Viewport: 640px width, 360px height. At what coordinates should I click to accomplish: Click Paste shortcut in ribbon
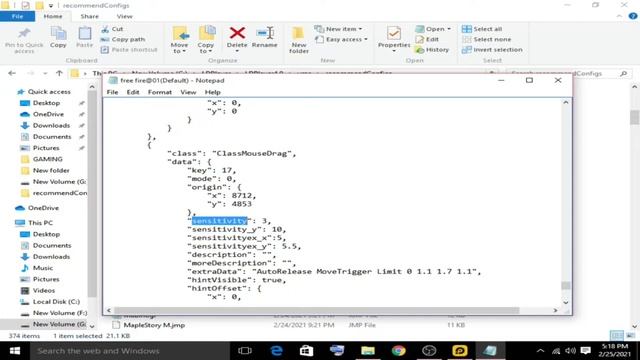click(x=129, y=49)
